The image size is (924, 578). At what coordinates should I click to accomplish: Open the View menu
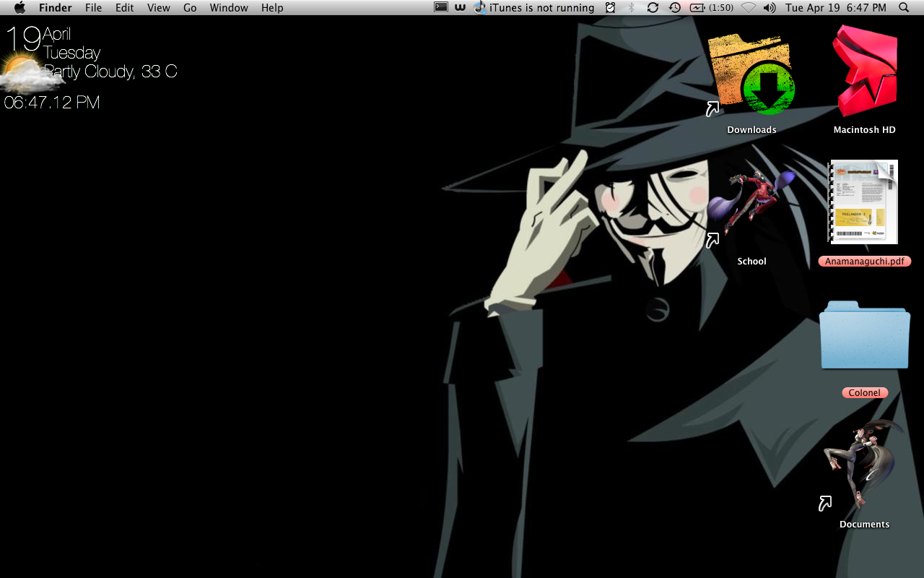159,8
